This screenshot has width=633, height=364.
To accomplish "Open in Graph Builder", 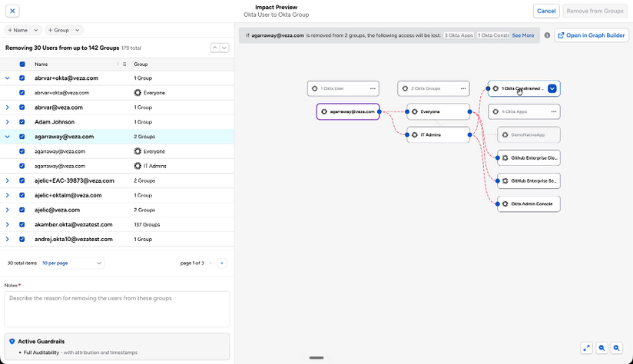I will click(x=591, y=35).
